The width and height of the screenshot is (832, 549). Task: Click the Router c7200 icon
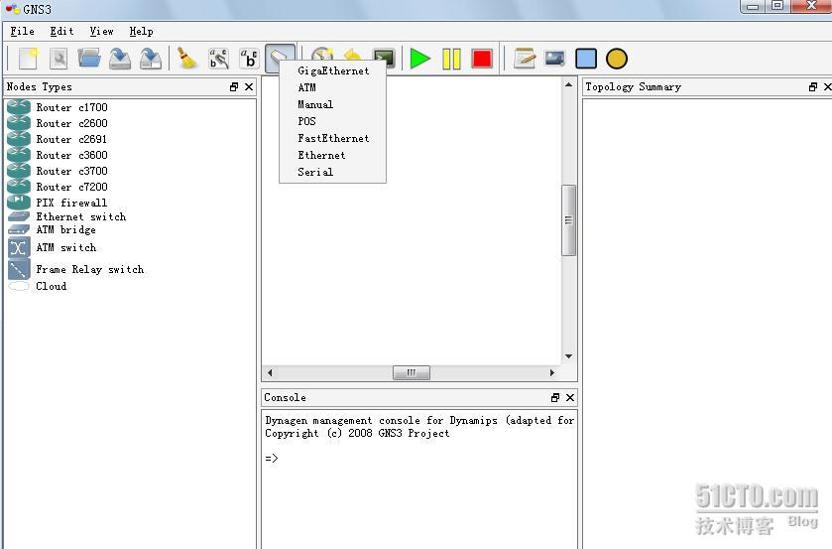pos(19,186)
